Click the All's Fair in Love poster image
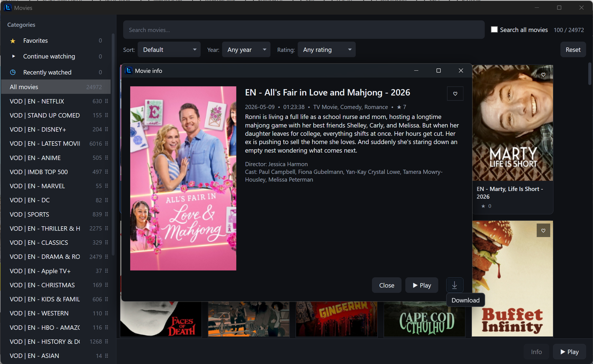This screenshot has height=364, width=593. [x=183, y=179]
